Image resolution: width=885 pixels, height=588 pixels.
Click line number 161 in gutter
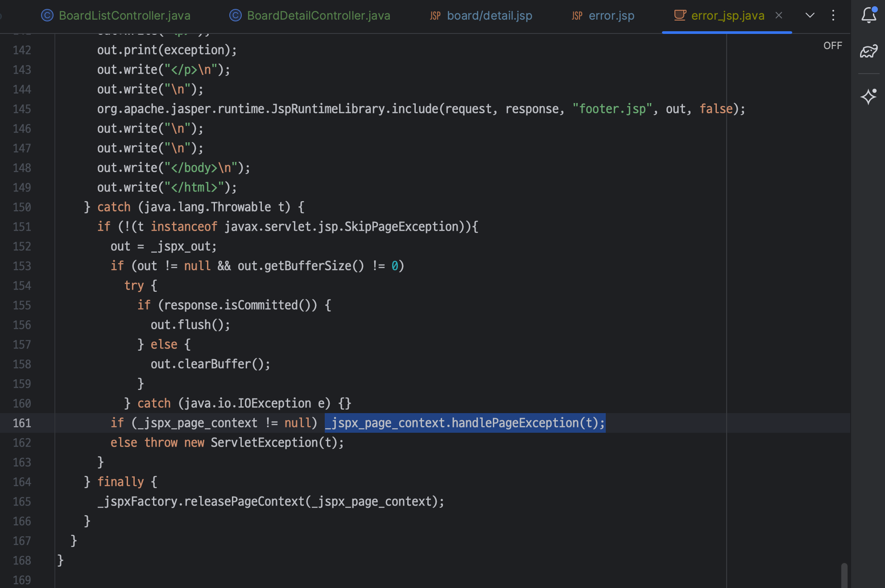[x=22, y=423]
